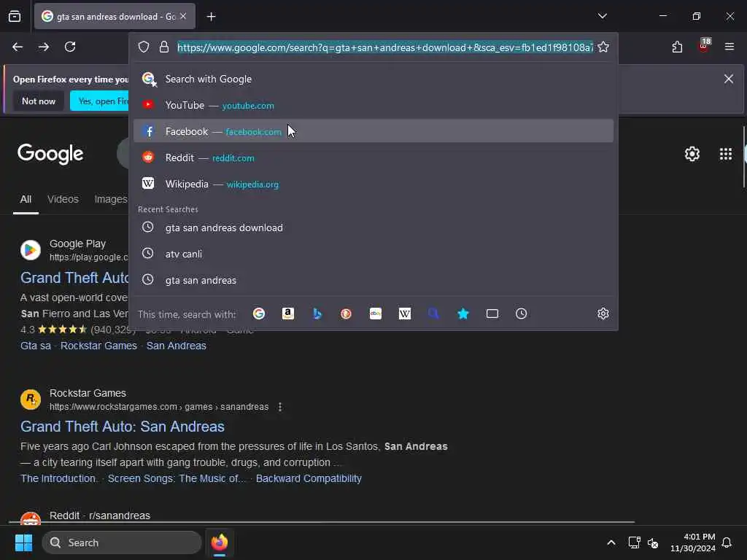Open the Extensions puzzle icon
Screen dimensions: 747x560
(677, 47)
